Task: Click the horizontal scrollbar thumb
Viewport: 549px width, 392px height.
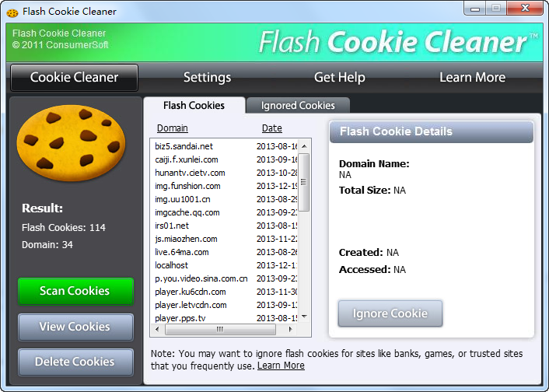Action: (220, 329)
